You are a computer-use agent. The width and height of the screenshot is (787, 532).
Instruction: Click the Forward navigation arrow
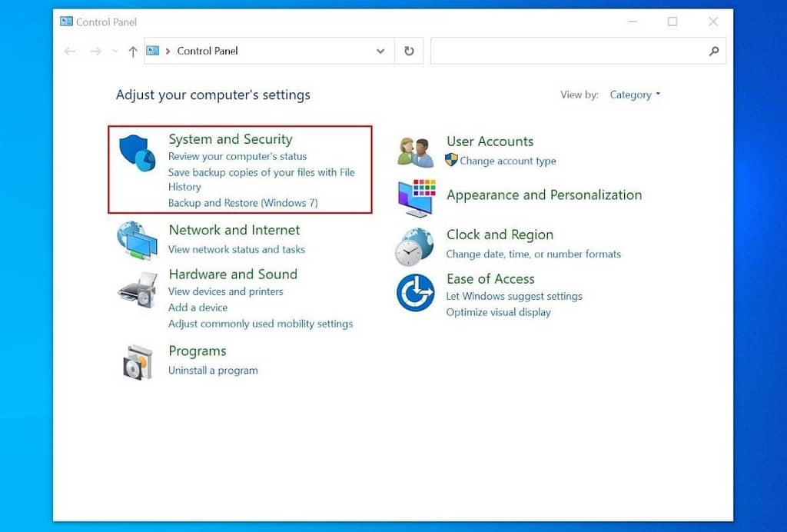pos(95,52)
